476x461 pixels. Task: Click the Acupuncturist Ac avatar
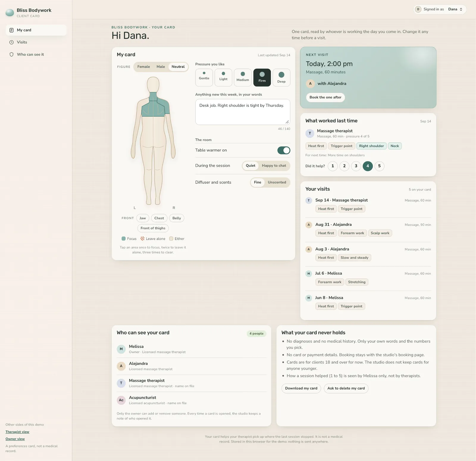pyautogui.click(x=121, y=400)
